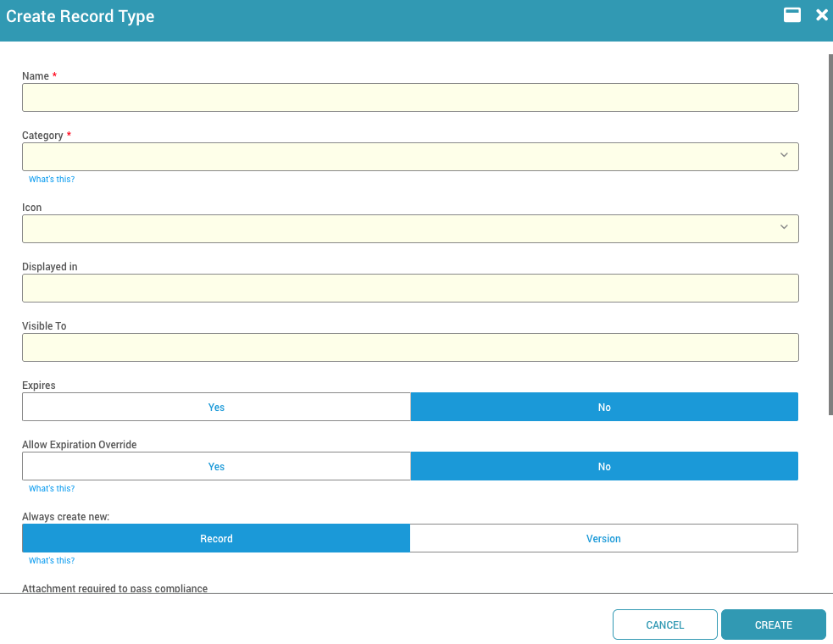833x644 pixels.
Task: Set Expires to Yes
Action: pyautogui.click(x=216, y=408)
